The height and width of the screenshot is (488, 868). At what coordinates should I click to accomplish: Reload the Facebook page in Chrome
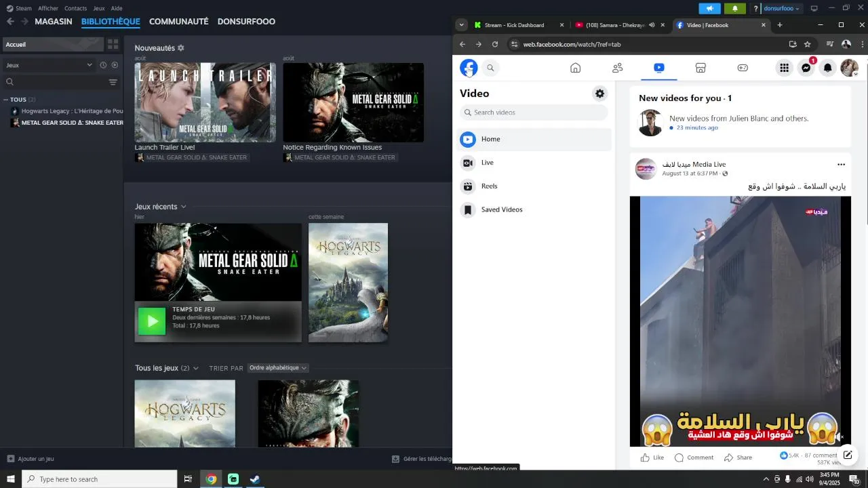click(x=495, y=44)
